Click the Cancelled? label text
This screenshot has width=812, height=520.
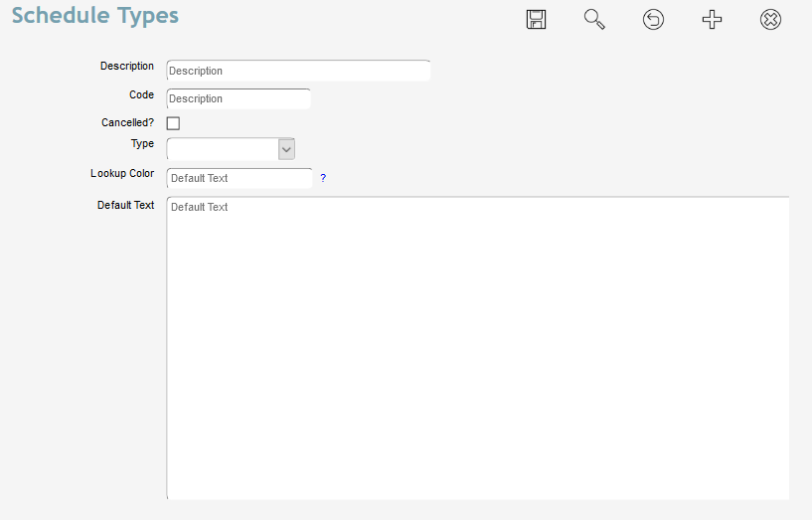[x=127, y=123]
